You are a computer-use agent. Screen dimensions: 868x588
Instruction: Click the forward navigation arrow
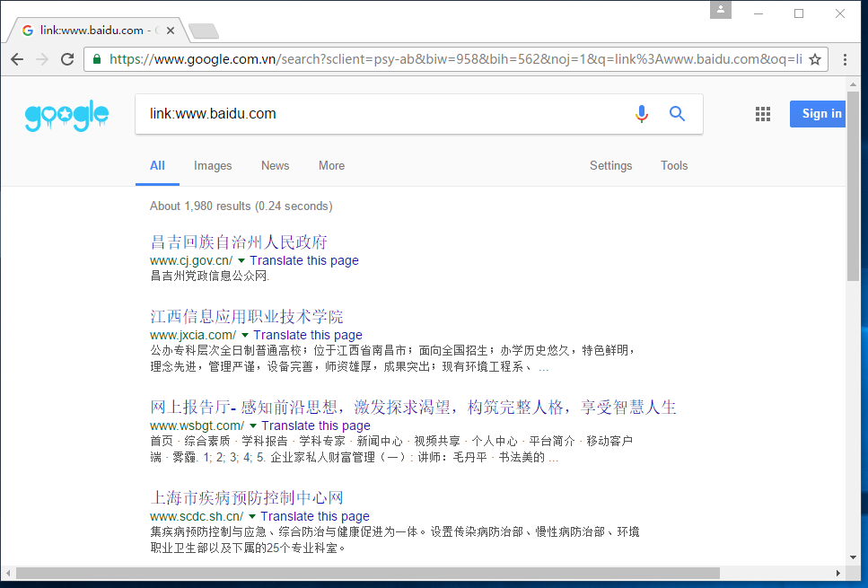(x=42, y=59)
